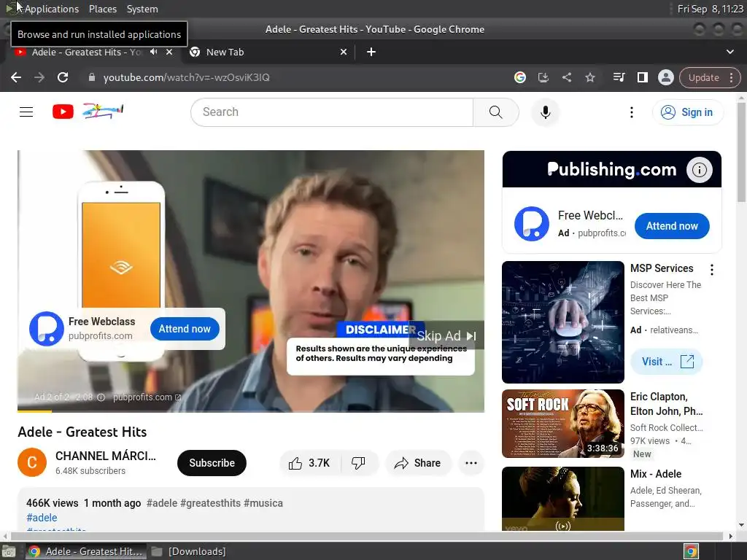
Task: Close the New Tab tab
Action: tap(344, 52)
